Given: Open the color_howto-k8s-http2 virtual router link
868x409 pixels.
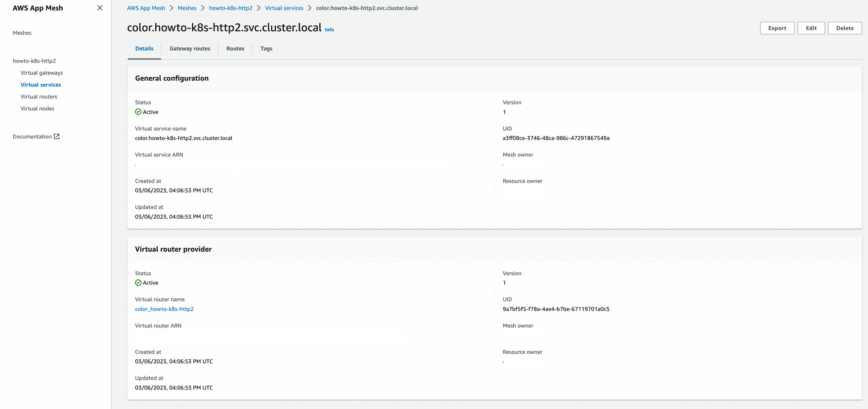Looking at the screenshot, I should coord(164,309).
